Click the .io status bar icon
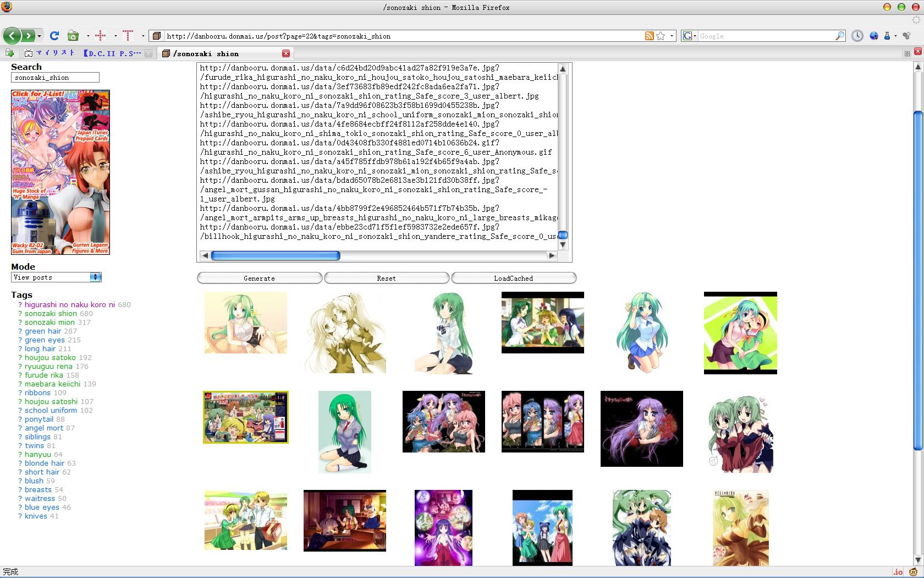 coord(898,572)
